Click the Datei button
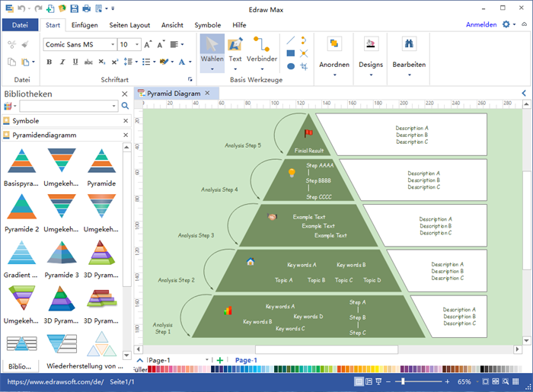The image size is (533, 392). pyautogui.click(x=21, y=25)
